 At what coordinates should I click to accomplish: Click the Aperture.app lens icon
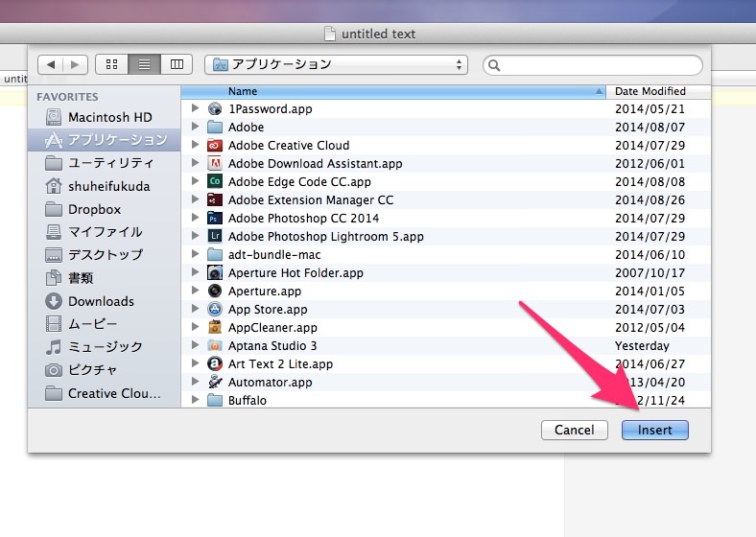(x=215, y=292)
